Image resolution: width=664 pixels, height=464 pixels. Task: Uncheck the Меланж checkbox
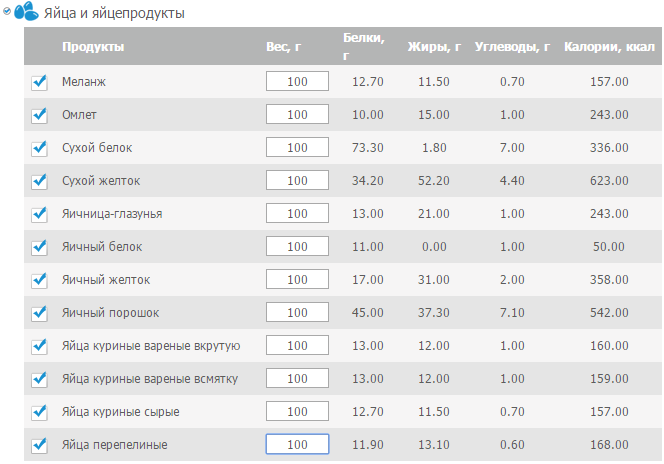click(x=39, y=82)
